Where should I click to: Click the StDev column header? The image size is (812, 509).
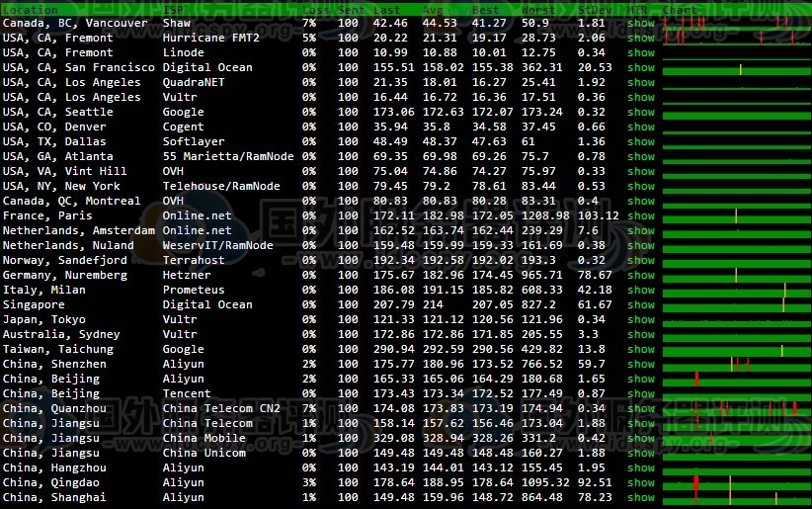tap(595, 10)
